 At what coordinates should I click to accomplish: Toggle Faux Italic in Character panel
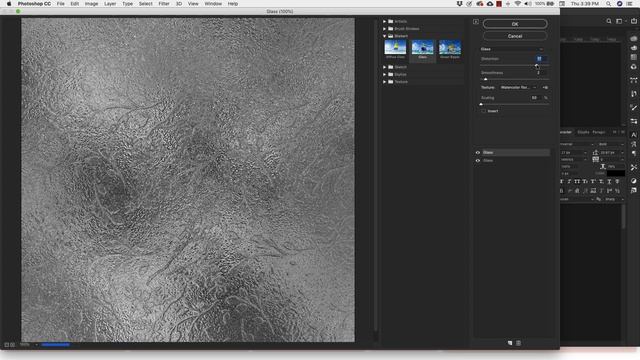point(569,182)
